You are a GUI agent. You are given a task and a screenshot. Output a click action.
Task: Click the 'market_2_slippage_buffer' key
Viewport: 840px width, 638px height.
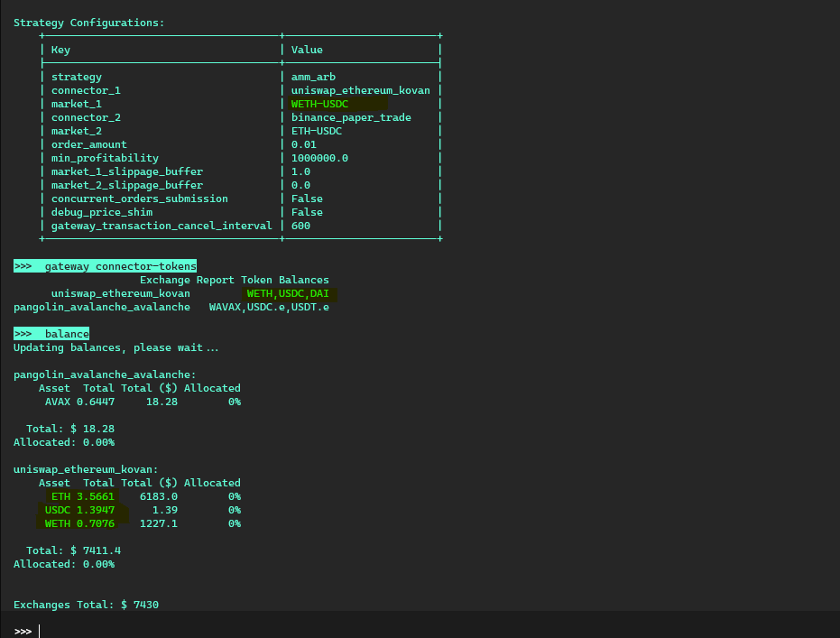127,185
